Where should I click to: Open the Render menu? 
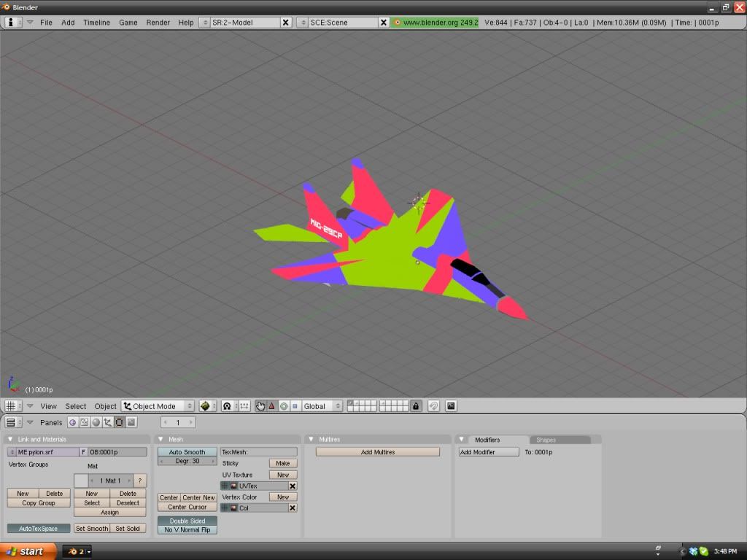pos(158,23)
